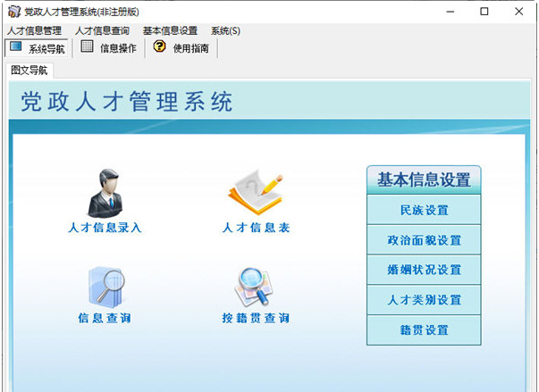
Task: Click the 系统导航 monitor toolbar icon
Action: [15, 46]
